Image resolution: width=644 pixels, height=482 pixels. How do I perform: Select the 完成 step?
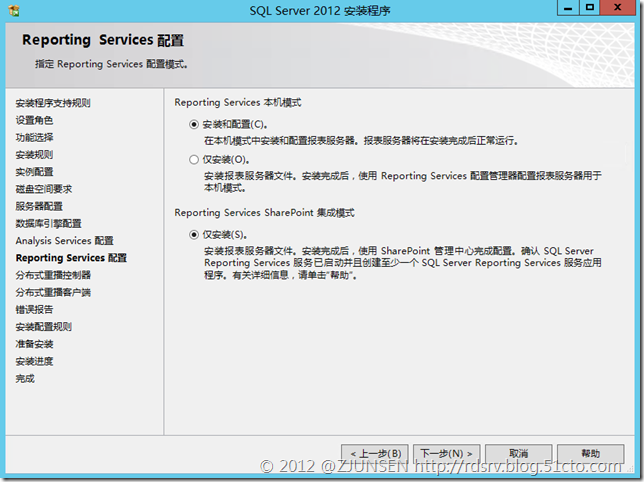(x=25, y=379)
